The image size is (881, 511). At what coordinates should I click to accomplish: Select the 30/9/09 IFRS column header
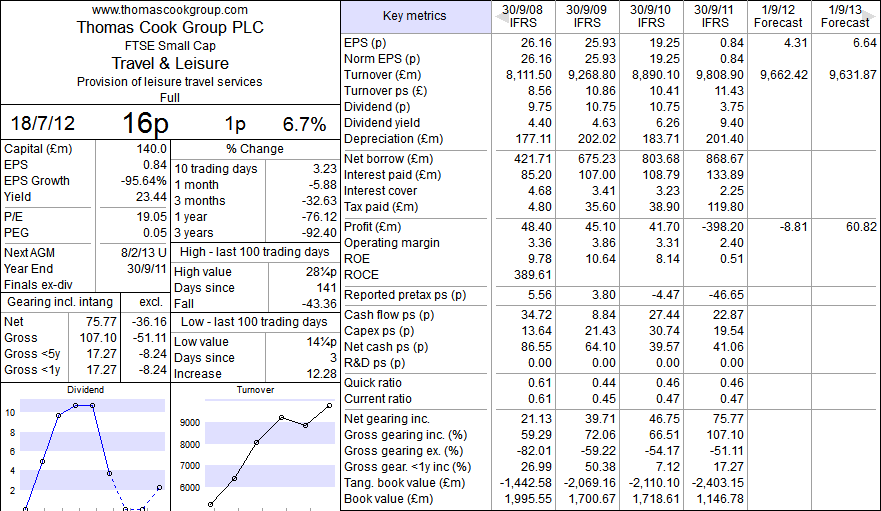click(x=587, y=16)
